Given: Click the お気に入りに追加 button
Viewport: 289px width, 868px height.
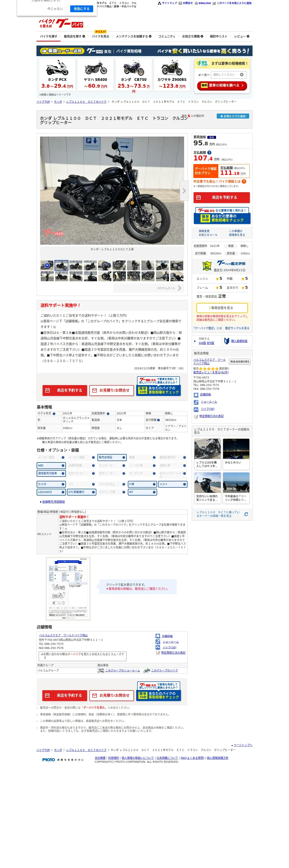Looking at the screenshot, I should pyautogui.click(x=233, y=116).
